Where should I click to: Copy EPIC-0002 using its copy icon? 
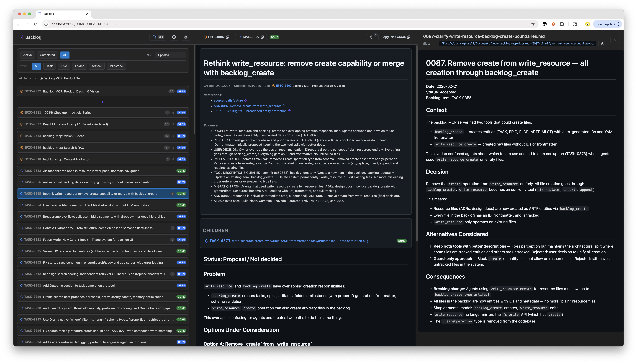coord(228,37)
